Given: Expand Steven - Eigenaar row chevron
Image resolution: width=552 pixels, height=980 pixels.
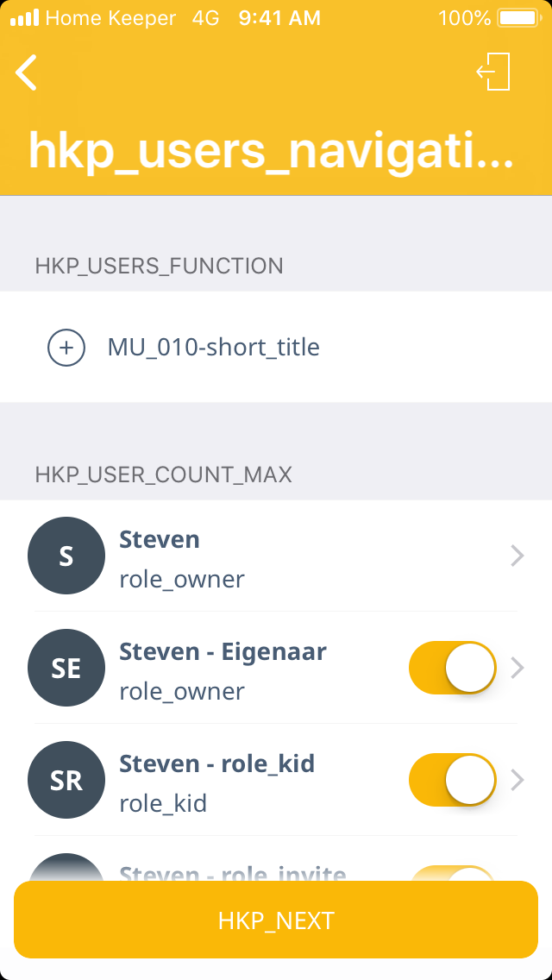Looking at the screenshot, I should point(517,668).
